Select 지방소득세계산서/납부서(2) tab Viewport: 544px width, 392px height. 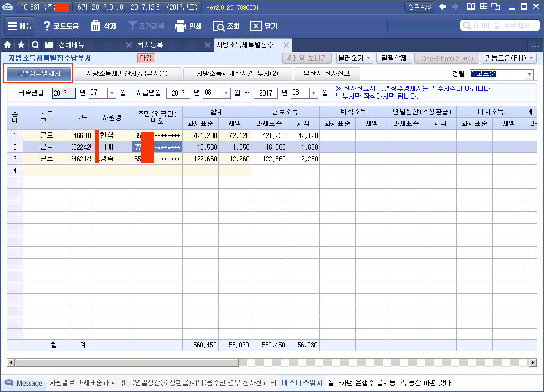237,73
